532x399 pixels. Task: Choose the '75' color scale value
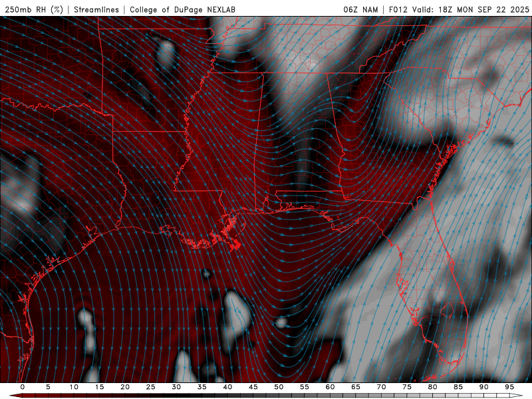(x=407, y=387)
